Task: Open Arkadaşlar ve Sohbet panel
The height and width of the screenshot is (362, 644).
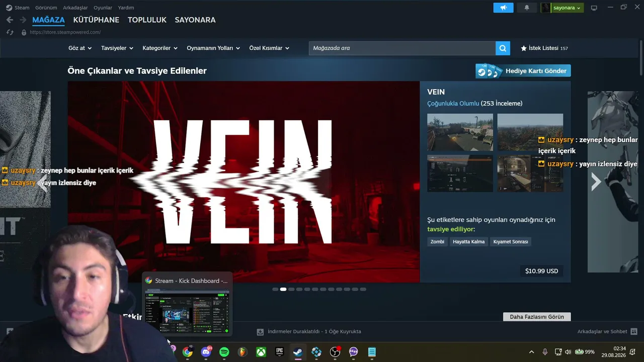Action: (x=607, y=332)
